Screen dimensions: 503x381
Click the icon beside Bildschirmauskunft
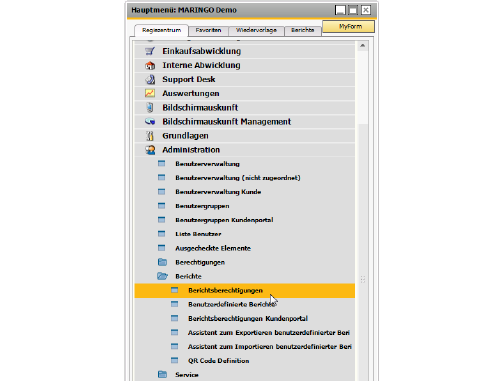point(150,107)
